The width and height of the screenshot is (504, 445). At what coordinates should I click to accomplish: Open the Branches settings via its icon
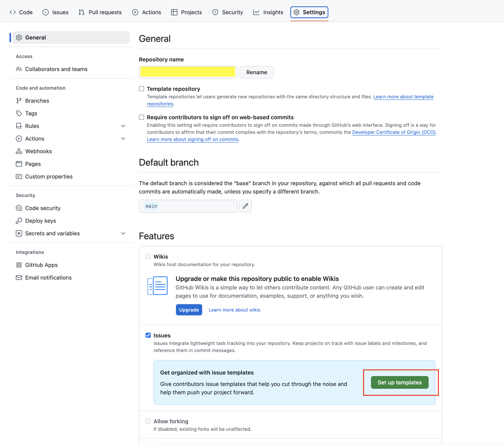click(x=19, y=101)
